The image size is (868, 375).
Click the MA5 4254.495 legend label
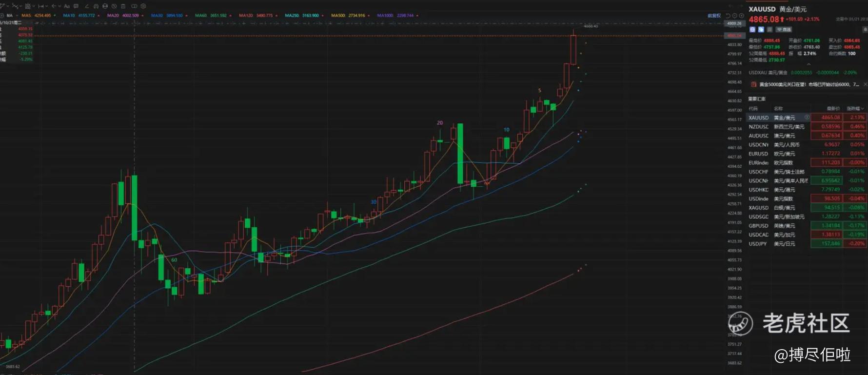tap(36, 16)
